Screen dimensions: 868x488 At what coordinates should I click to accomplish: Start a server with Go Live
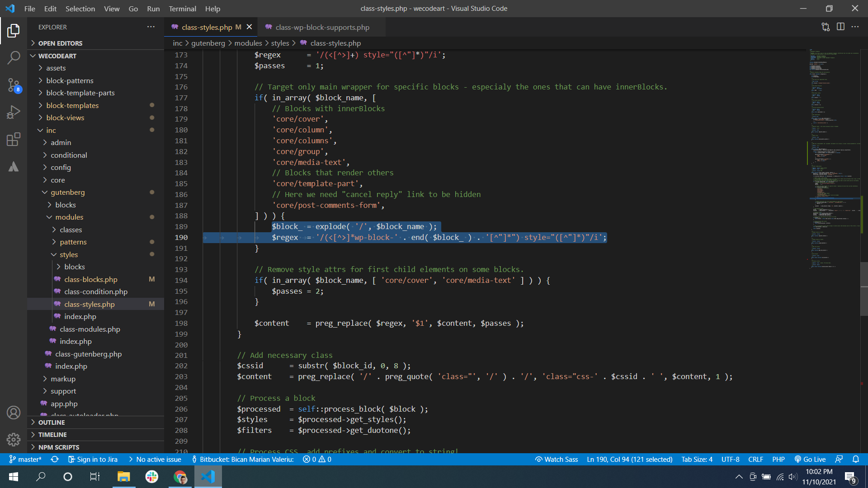tap(810, 459)
